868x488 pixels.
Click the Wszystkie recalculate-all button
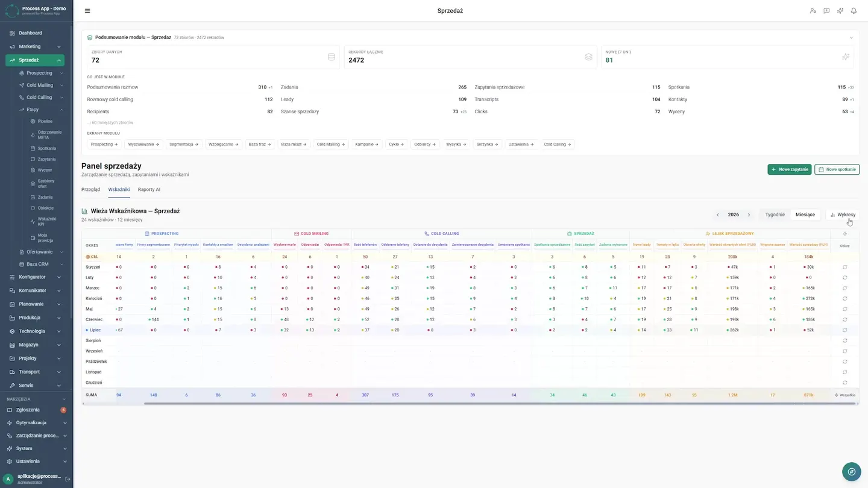click(x=844, y=395)
